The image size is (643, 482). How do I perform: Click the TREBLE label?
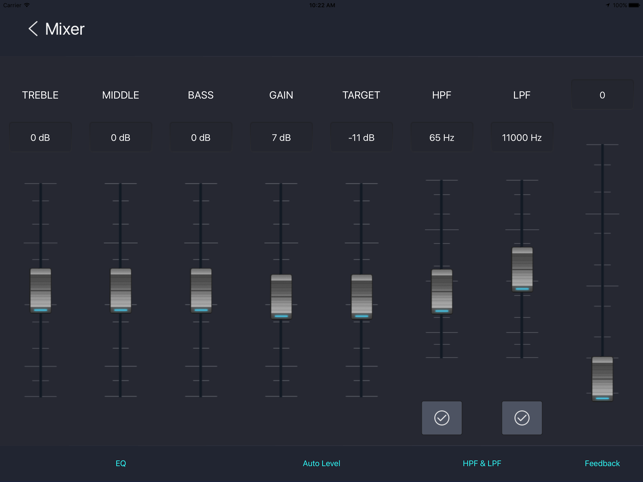pos(40,95)
